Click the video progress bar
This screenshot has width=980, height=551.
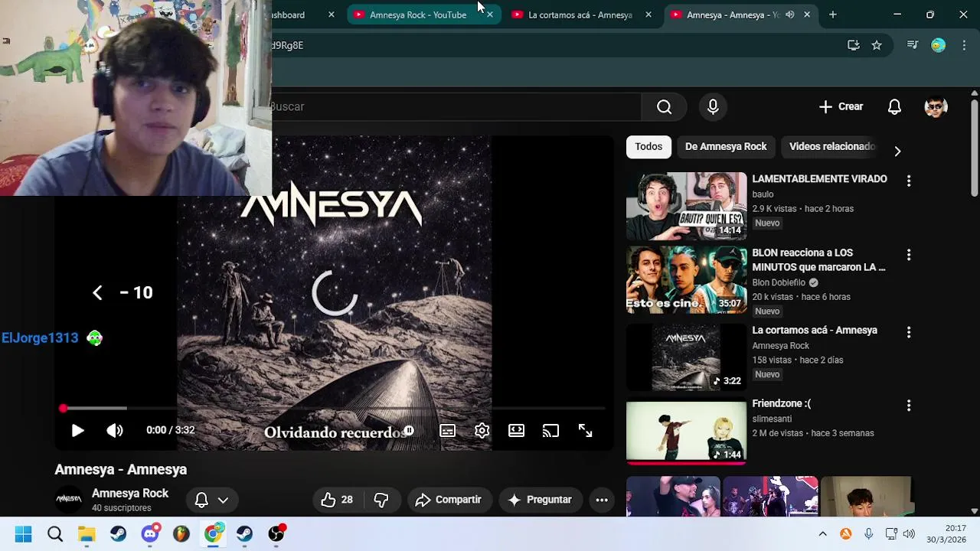tap(334, 409)
